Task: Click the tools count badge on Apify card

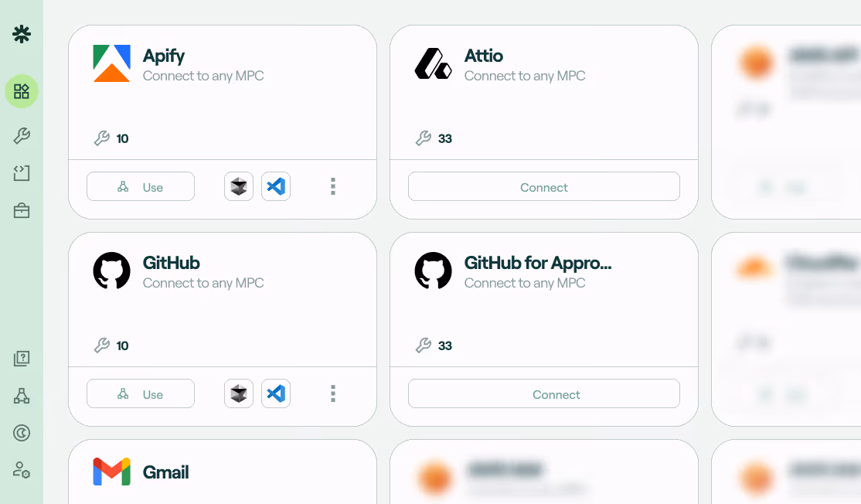Action: 114,138
